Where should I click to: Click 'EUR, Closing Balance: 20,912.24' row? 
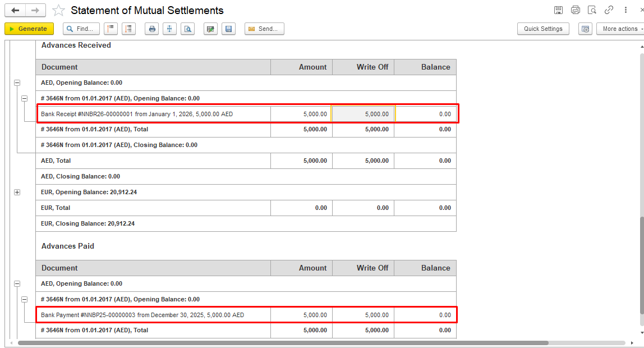pyautogui.click(x=246, y=223)
